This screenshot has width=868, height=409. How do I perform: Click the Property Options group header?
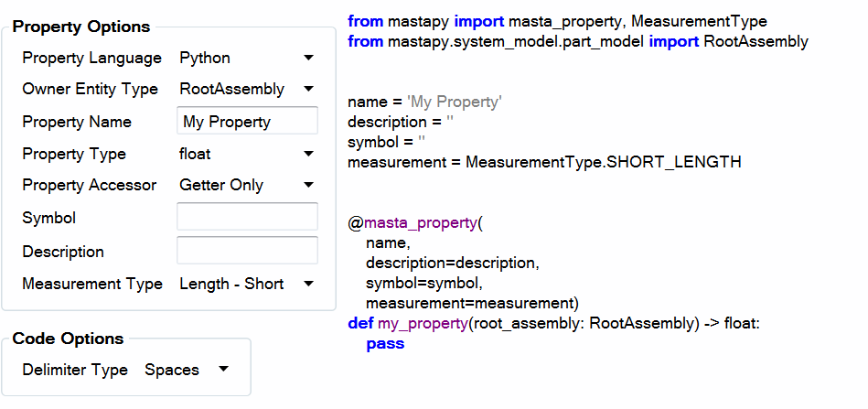click(x=80, y=27)
